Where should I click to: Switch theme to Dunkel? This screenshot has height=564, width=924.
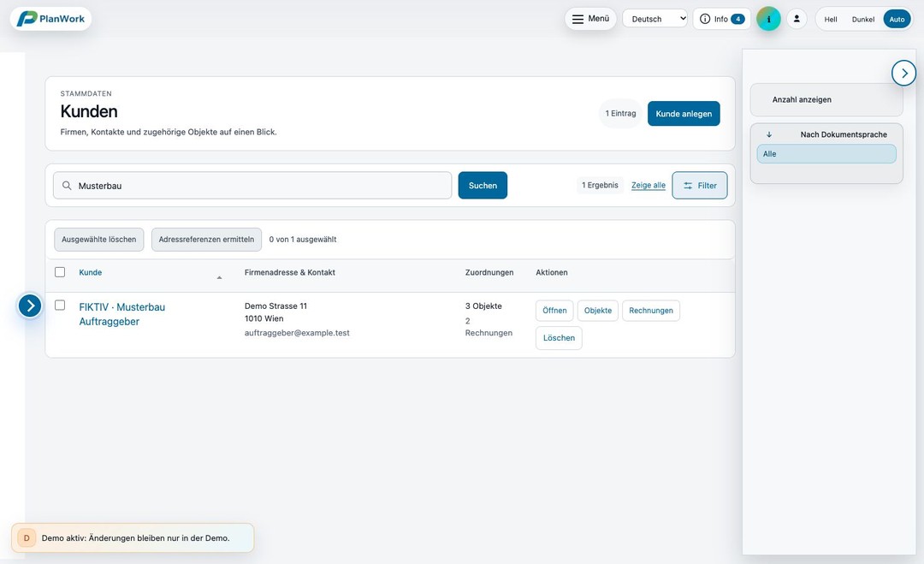(863, 20)
